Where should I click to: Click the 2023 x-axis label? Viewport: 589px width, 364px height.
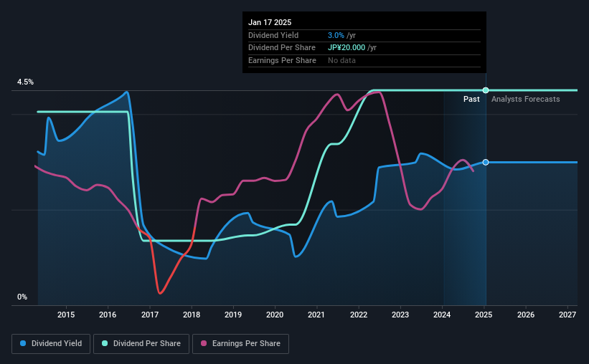click(400, 315)
